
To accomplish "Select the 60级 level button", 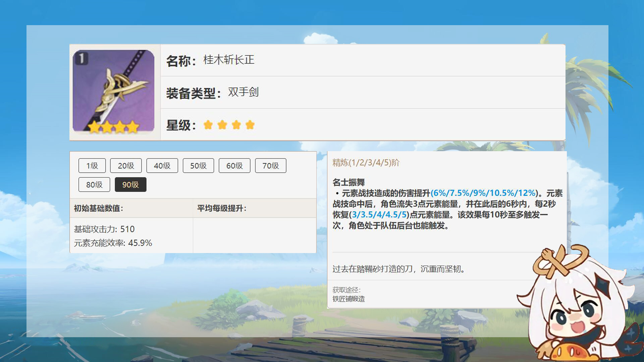I will 234,166.
